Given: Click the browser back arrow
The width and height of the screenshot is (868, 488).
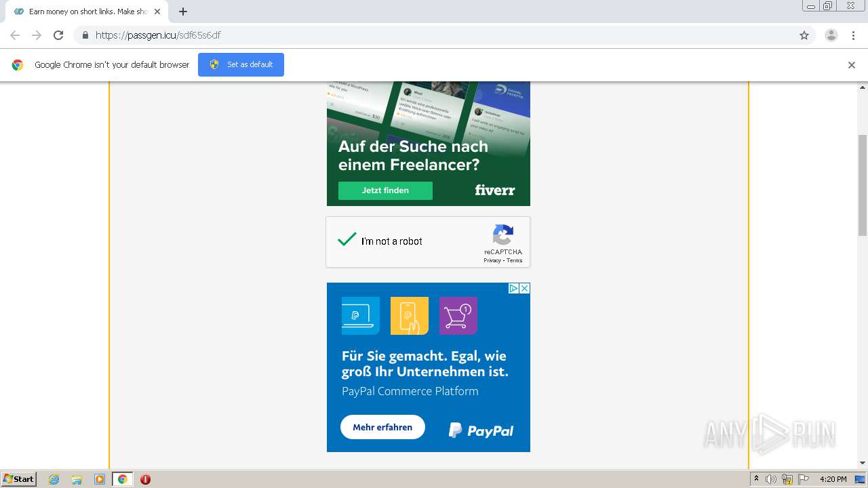Looking at the screenshot, I should [x=15, y=35].
